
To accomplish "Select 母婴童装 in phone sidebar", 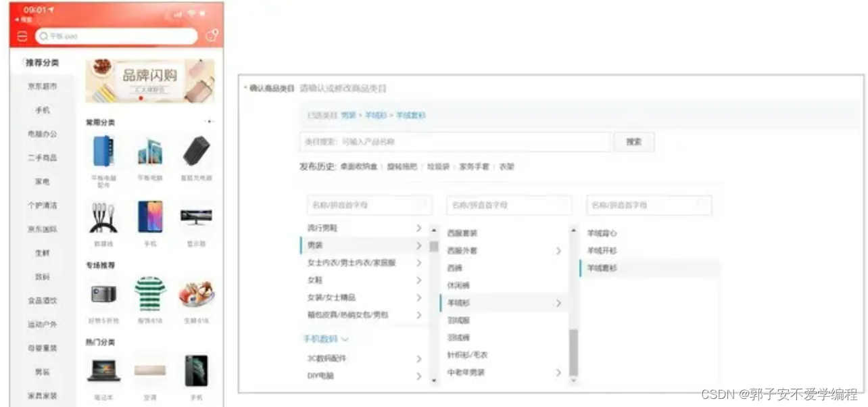I will (x=42, y=348).
